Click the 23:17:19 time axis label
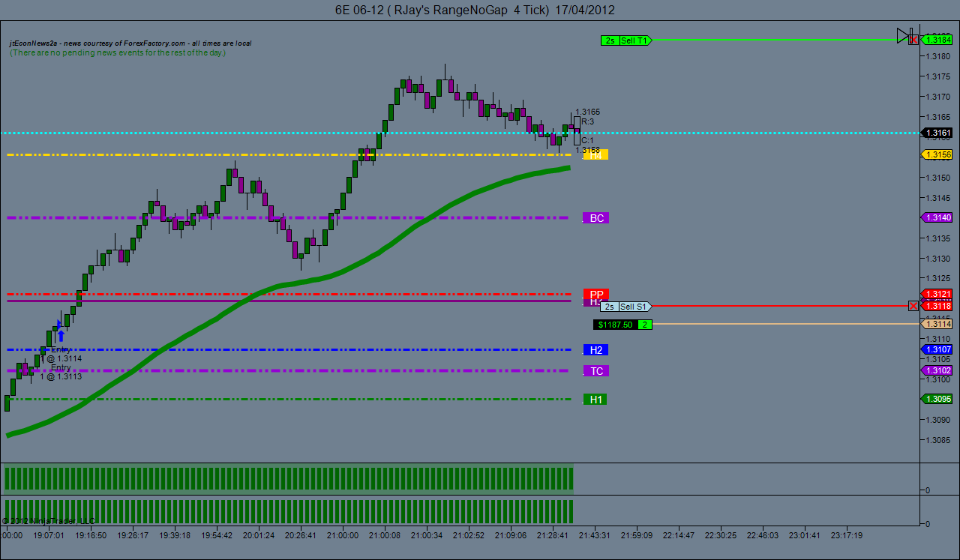The image size is (960, 560). click(845, 536)
